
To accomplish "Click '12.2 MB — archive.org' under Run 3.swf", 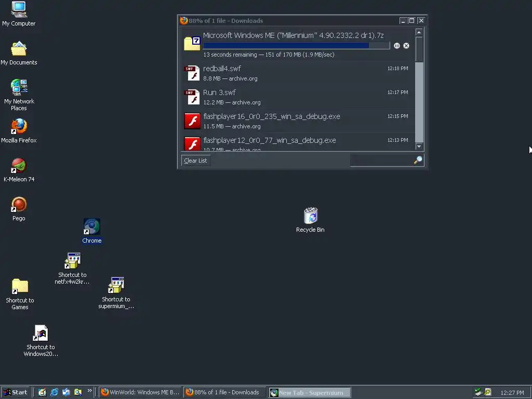I will pos(232,102).
